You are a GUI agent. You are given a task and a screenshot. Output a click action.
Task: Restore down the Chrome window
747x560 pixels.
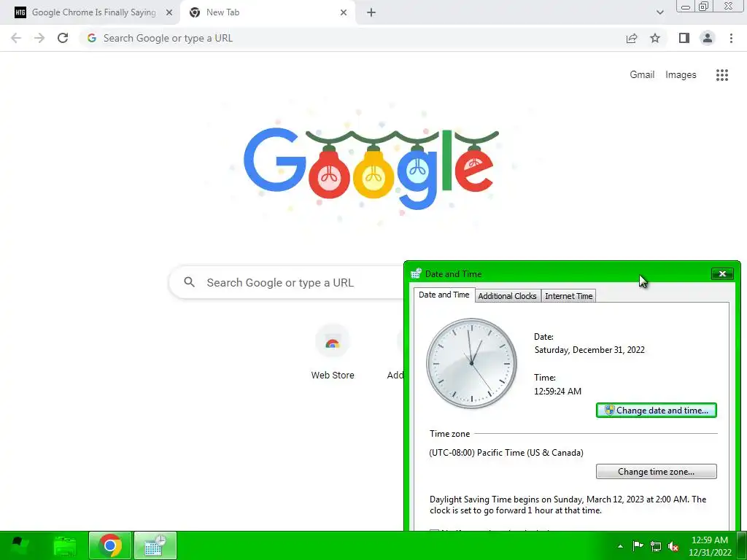click(704, 6)
